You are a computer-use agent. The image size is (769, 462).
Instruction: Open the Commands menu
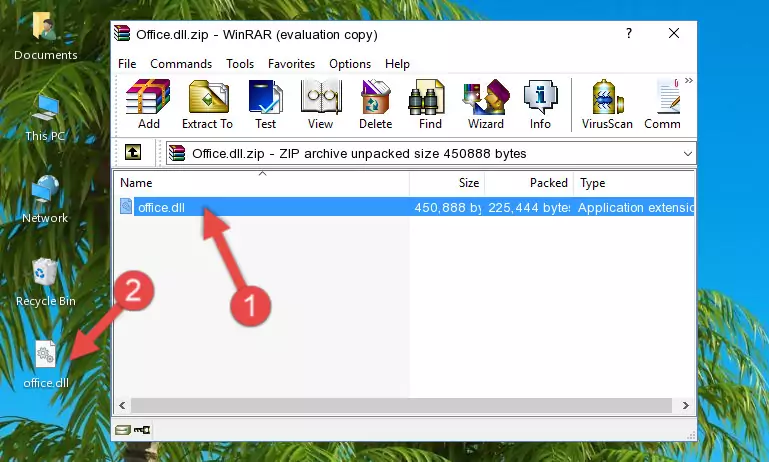(181, 64)
